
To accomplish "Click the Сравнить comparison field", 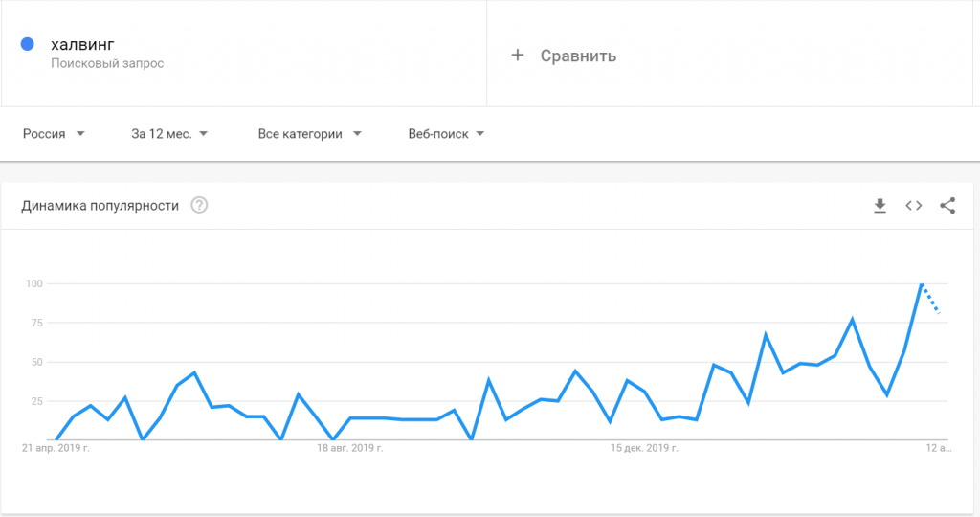I will 578,56.
